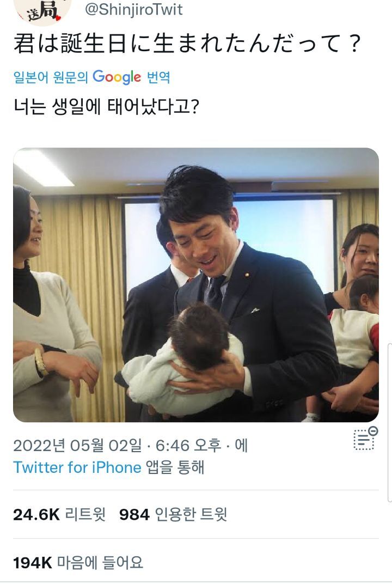392x584 pixels.
Task: Click the 6:46 오후 time stamp
Action: point(188,445)
